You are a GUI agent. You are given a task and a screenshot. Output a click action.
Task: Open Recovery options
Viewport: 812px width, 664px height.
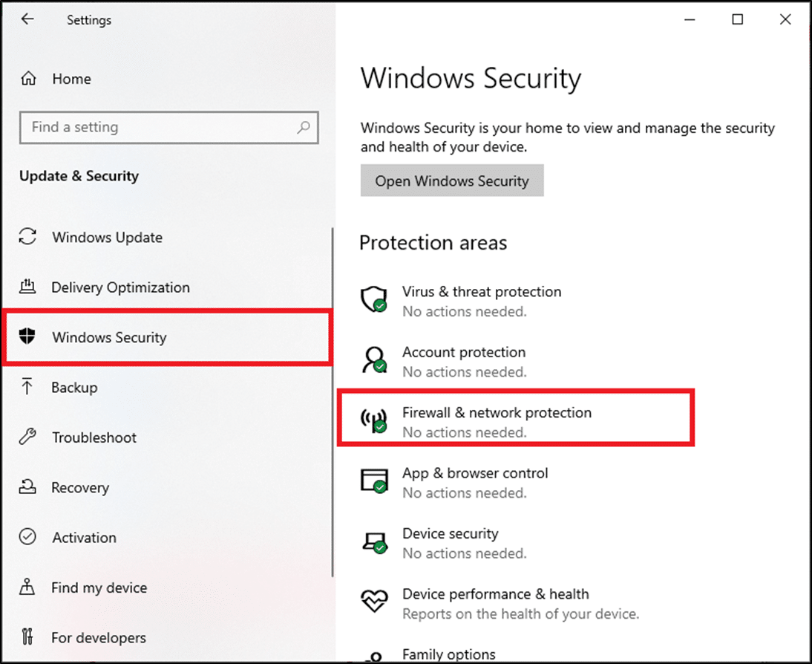(x=81, y=487)
